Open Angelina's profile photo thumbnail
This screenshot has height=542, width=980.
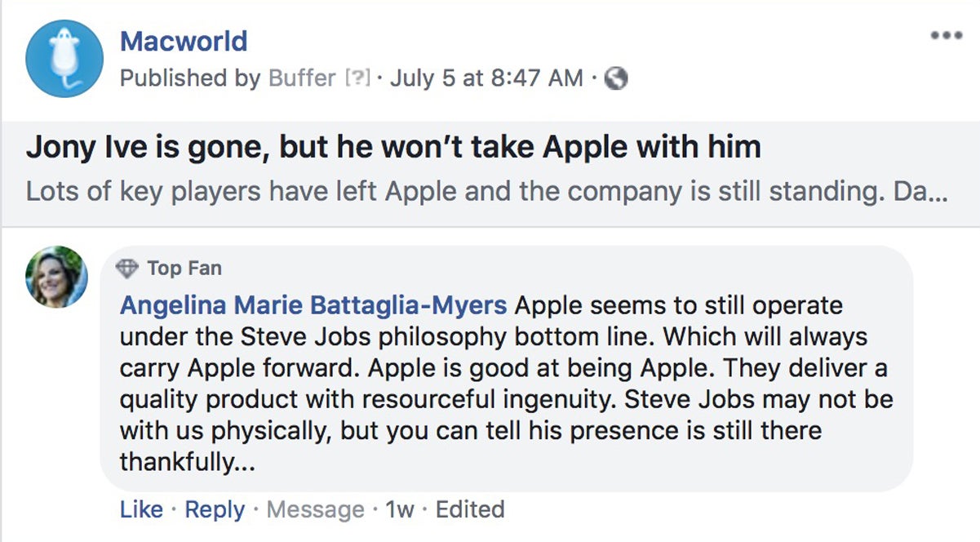pos(57,277)
